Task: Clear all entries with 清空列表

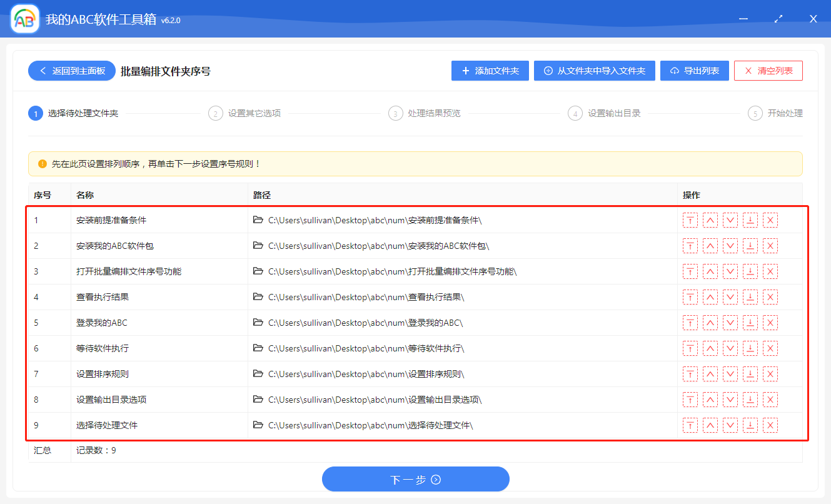Action: coord(768,70)
